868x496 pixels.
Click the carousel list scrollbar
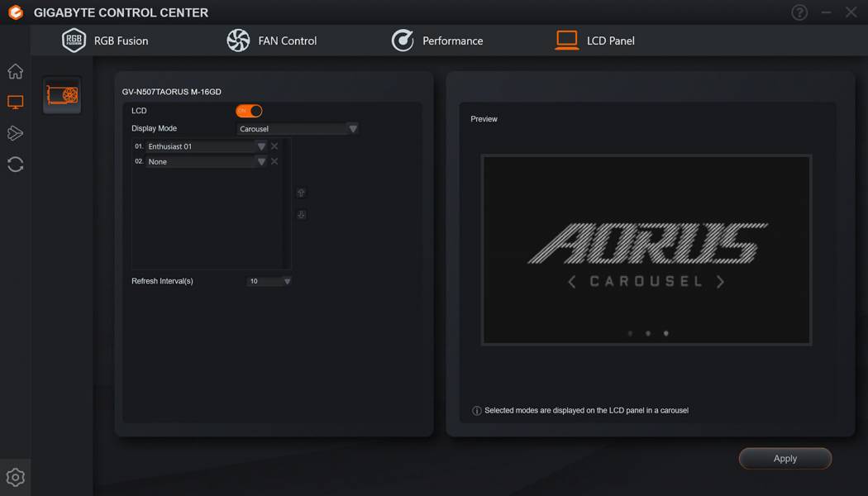[286, 203]
